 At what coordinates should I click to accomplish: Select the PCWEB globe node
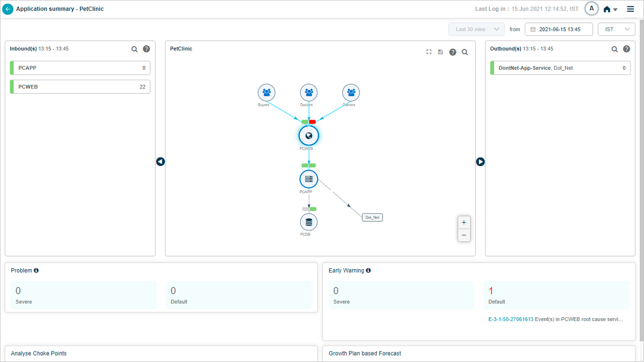(x=309, y=136)
